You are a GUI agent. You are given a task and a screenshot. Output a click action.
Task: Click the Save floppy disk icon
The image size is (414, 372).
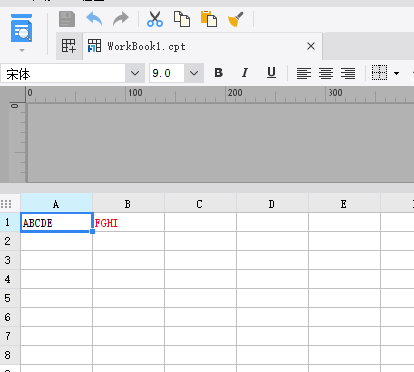[x=67, y=19]
